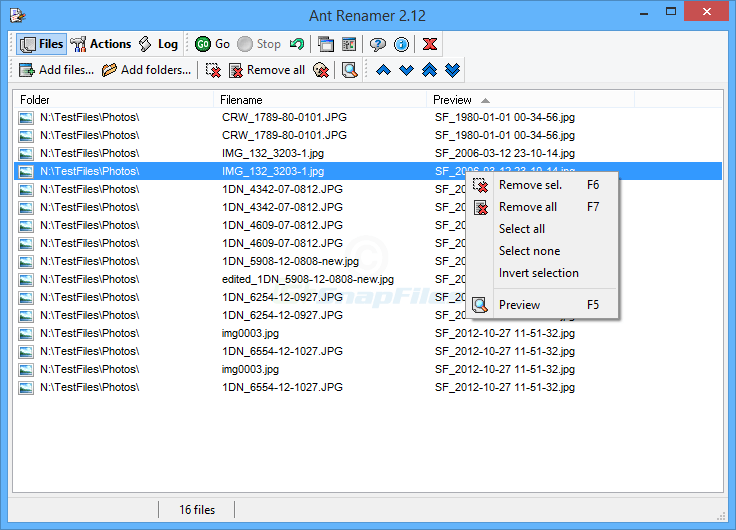Image resolution: width=736 pixels, height=530 pixels.
Task: Click file icon in the edited_1DN_5908 row
Action: click(26, 280)
